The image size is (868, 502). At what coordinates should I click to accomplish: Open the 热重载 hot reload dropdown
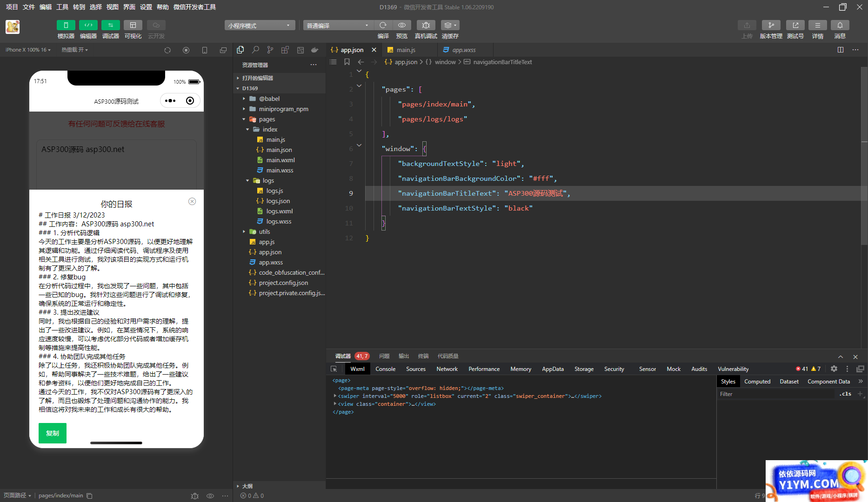point(74,50)
